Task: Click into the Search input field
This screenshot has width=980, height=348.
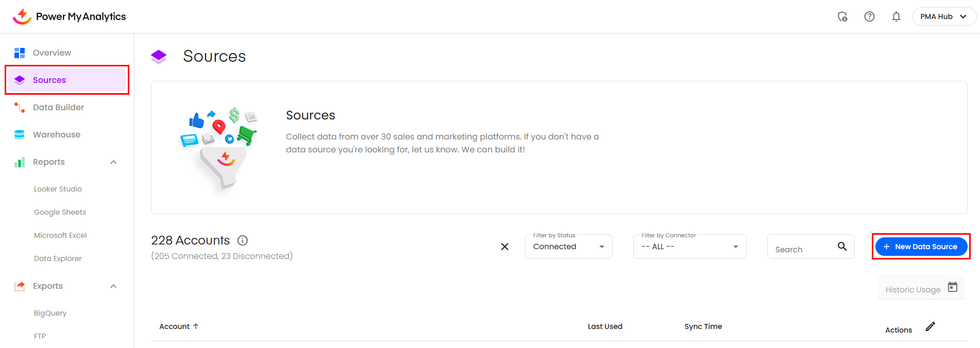Action: coord(801,249)
